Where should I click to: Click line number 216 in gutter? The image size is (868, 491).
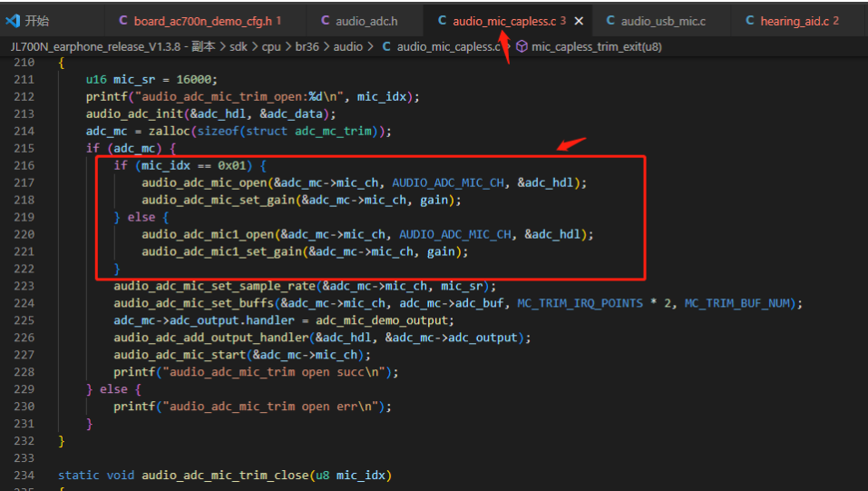pyautogui.click(x=24, y=165)
